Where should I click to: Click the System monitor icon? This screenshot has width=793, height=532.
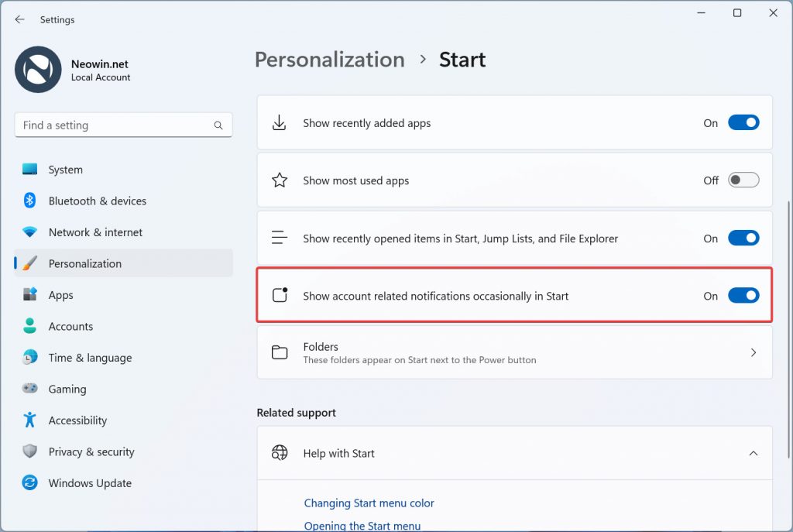[x=30, y=170]
